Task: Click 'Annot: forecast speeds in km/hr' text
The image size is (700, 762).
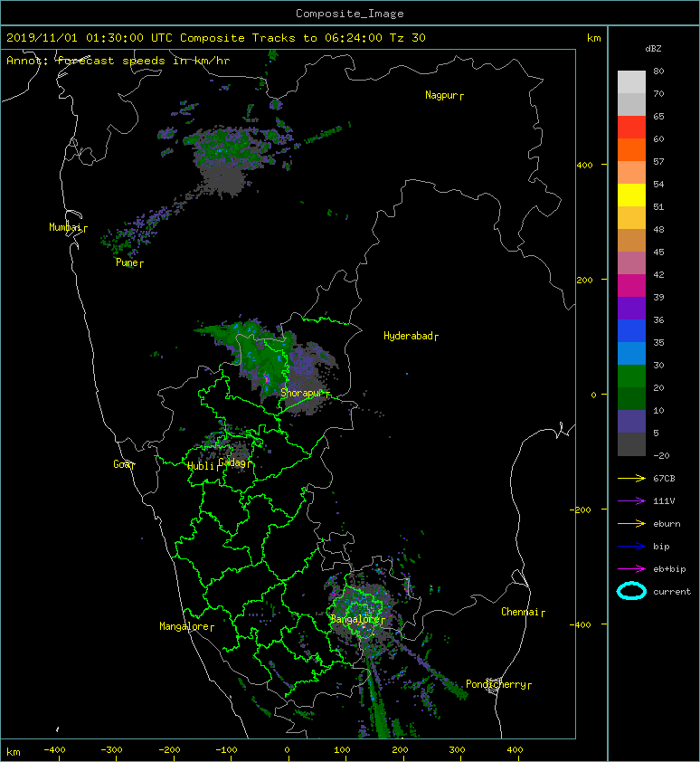Action: [118, 61]
